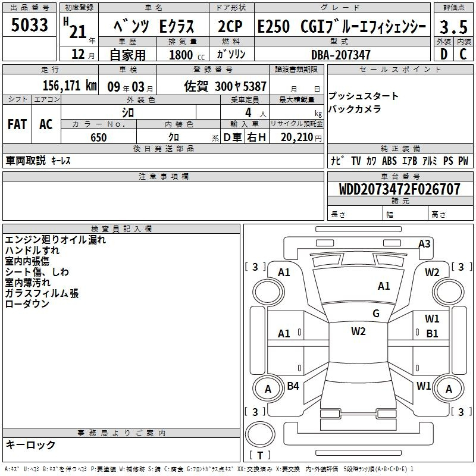476x476 pixels.
Task: Click the lot number 5033
Action: 29,24
